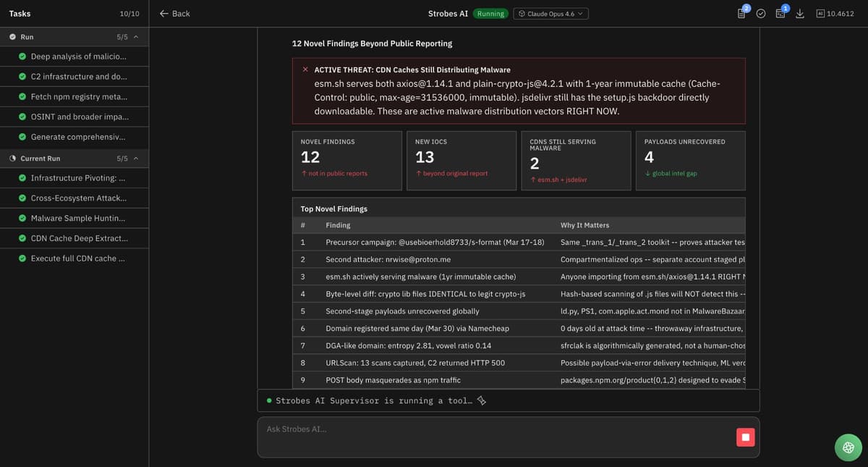Click the Current Run half-circle status icon

[13, 159]
